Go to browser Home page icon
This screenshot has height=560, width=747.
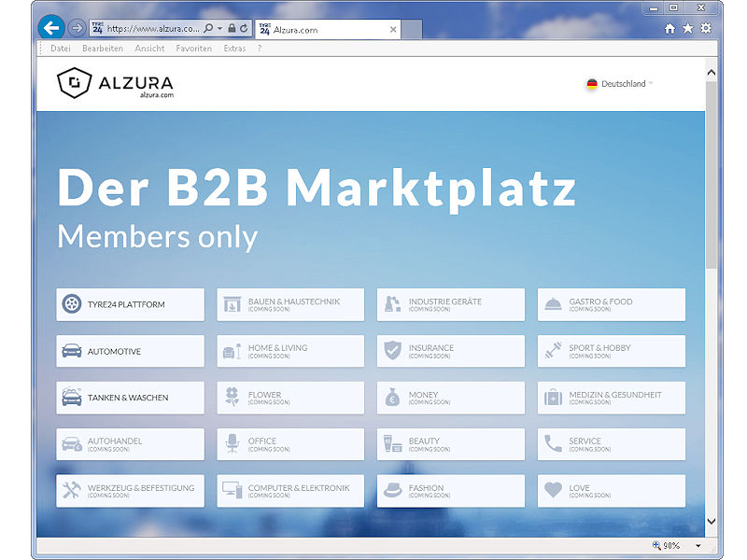click(669, 29)
